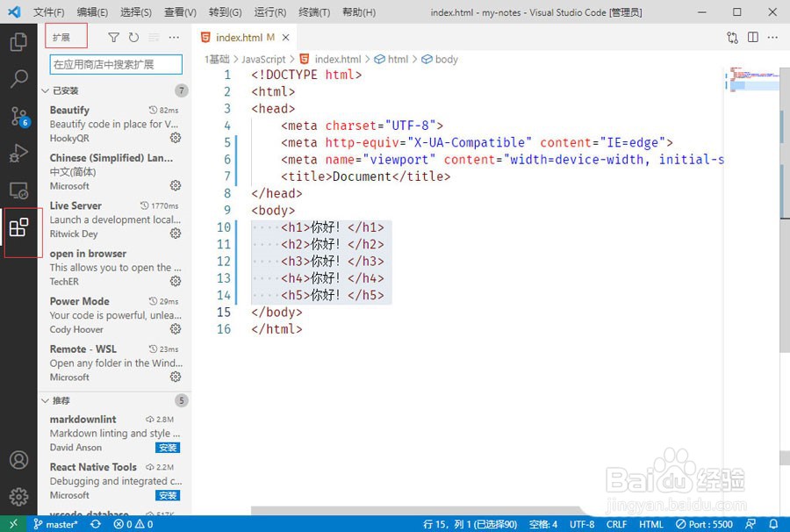Click index.html breadcrumb segment

(331, 60)
